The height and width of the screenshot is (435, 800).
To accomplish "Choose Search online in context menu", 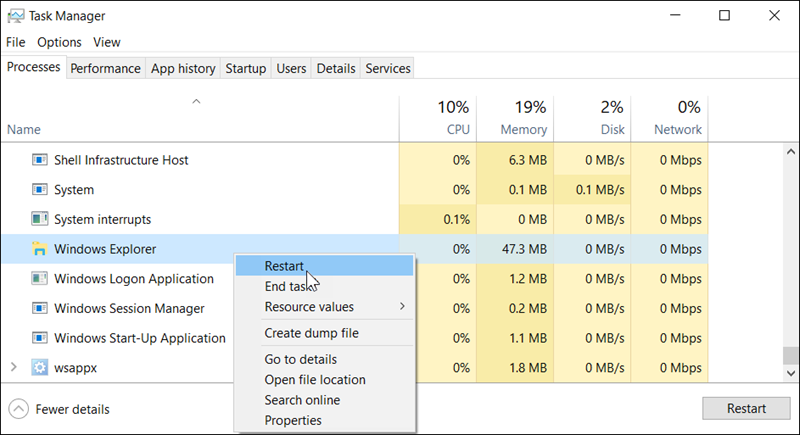I will (324, 400).
